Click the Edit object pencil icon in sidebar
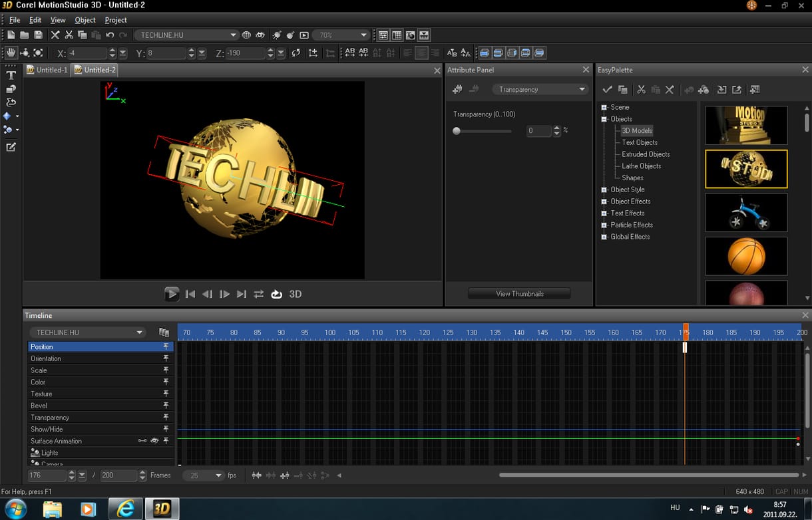The width and height of the screenshot is (812, 520). 11,147
